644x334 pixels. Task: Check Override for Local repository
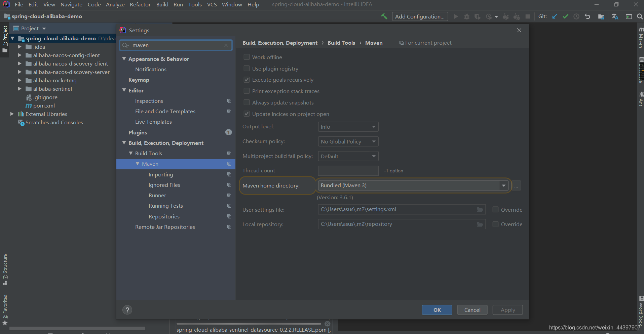click(495, 224)
